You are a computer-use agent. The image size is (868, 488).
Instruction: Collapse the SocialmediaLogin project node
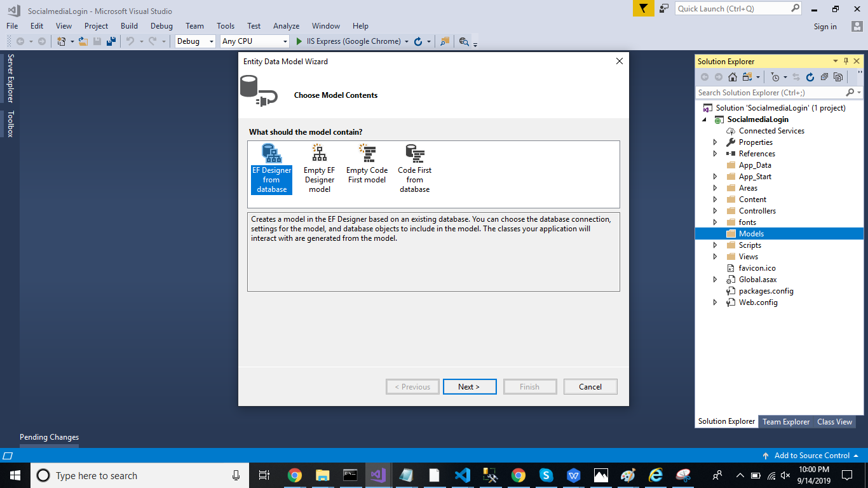(704, 119)
